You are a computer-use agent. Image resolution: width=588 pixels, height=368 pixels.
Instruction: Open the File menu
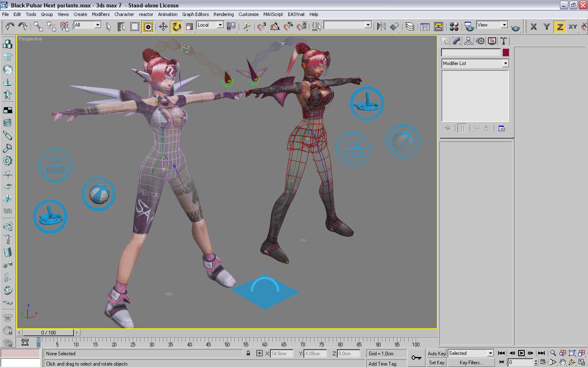(5, 14)
